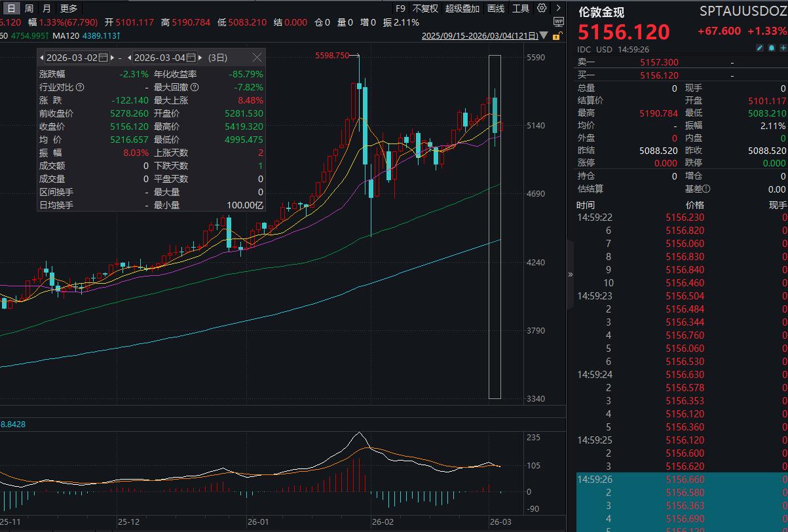Close the interval statistics popup
Screen dimensions: 788x532
(257, 58)
